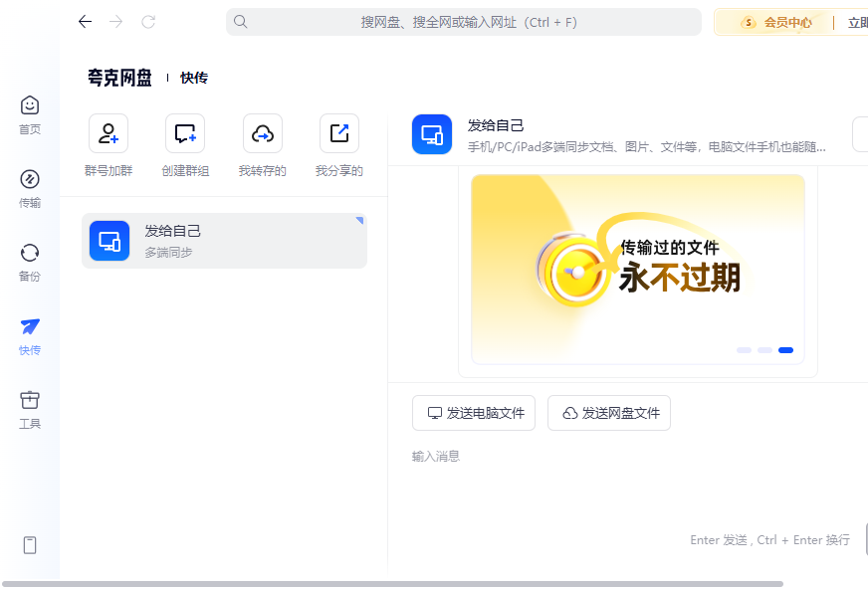Viewport: 868px width, 589px height.
Task: Click the magnifier icon in search bar
Action: pos(240,22)
